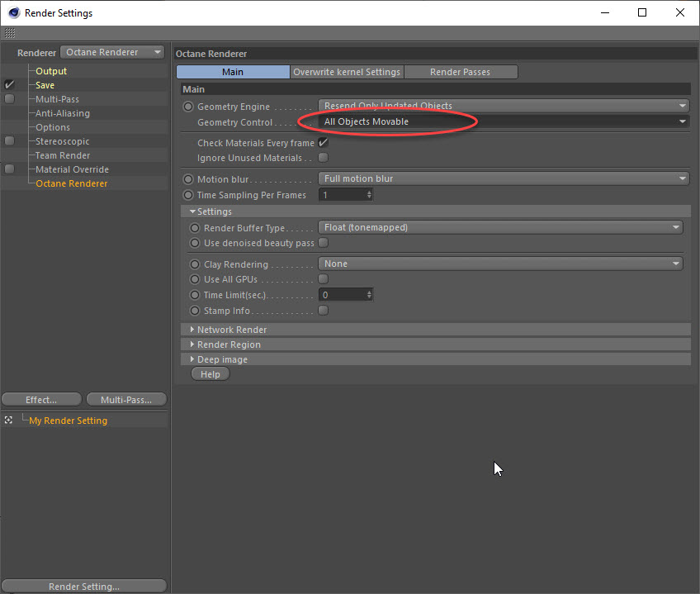Enable Ignore Unused Materials checkbox
This screenshot has height=594, width=700.
(324, 157)
